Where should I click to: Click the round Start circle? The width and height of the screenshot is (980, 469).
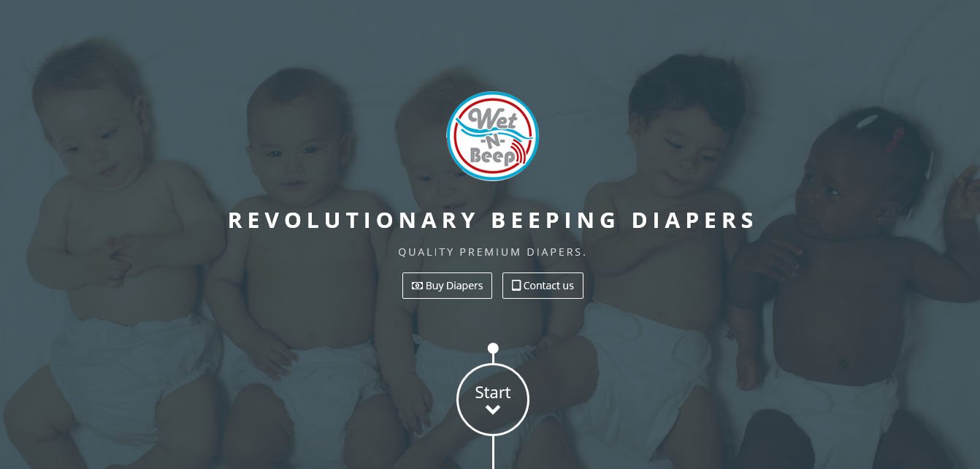(493, 400)
